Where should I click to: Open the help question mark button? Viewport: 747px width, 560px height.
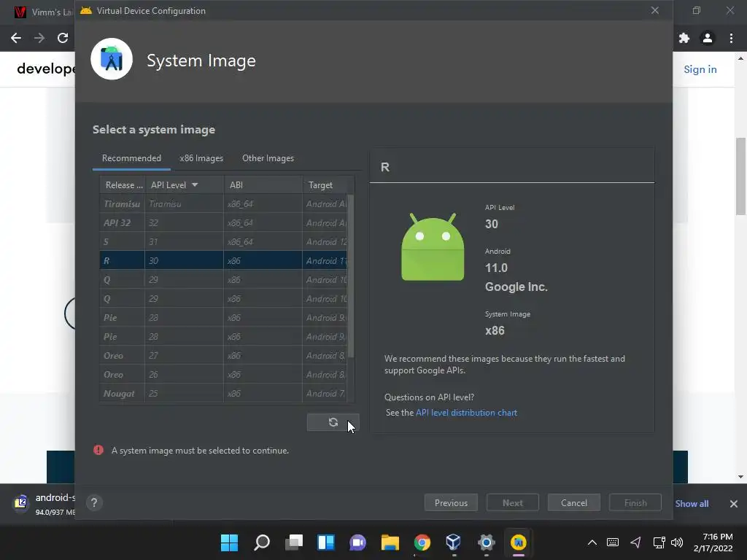click(94, 503)
